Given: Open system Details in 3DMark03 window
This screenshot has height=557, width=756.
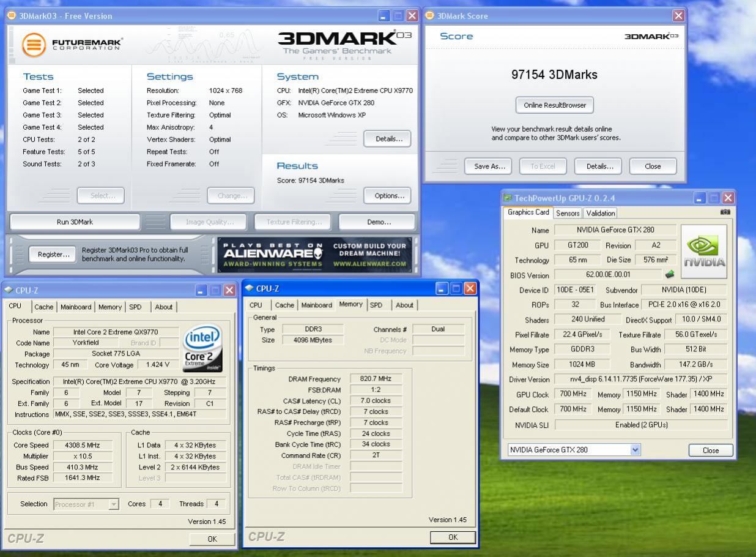Looking at the screenshot, I should (x=388, y=139).
